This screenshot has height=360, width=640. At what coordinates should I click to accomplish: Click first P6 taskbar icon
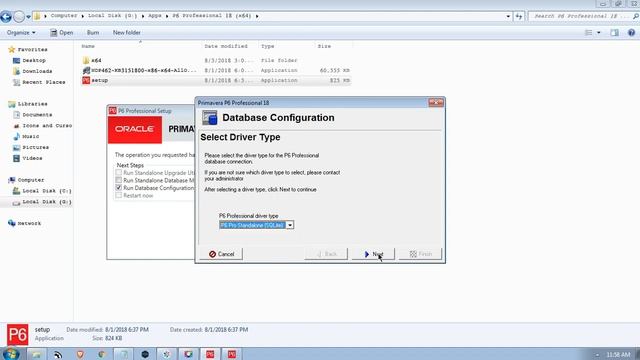point(210,354)
